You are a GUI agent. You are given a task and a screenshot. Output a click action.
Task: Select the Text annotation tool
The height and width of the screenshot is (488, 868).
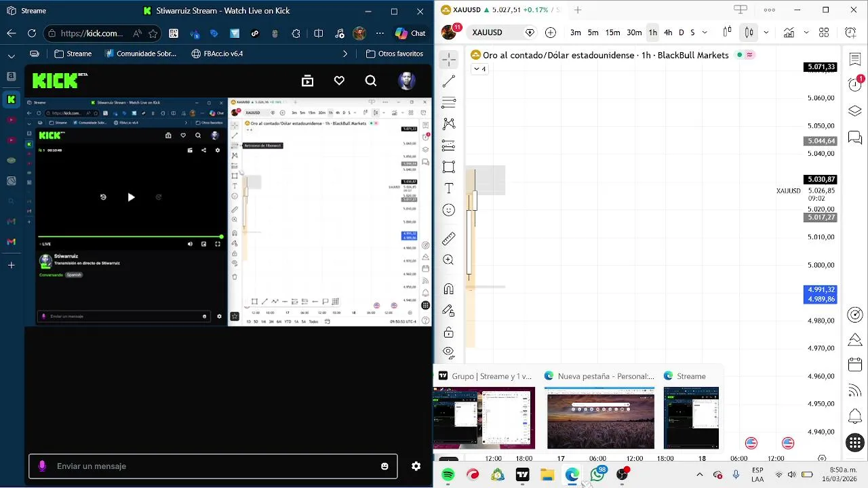[448, 188]
